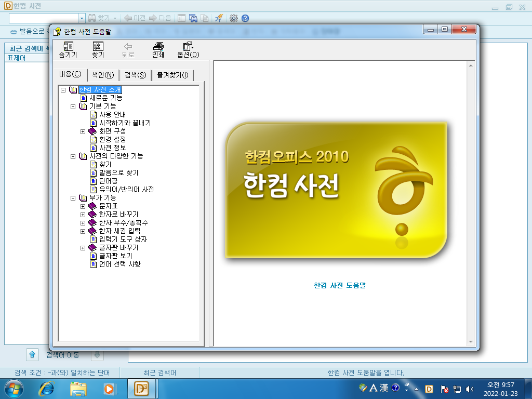Click the 한컴 사전 도움말 link
532x399 pixels.
tap(340, 286)
